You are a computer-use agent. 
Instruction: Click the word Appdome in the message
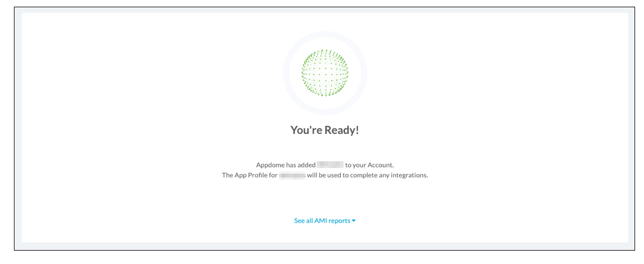click(269, 165)
